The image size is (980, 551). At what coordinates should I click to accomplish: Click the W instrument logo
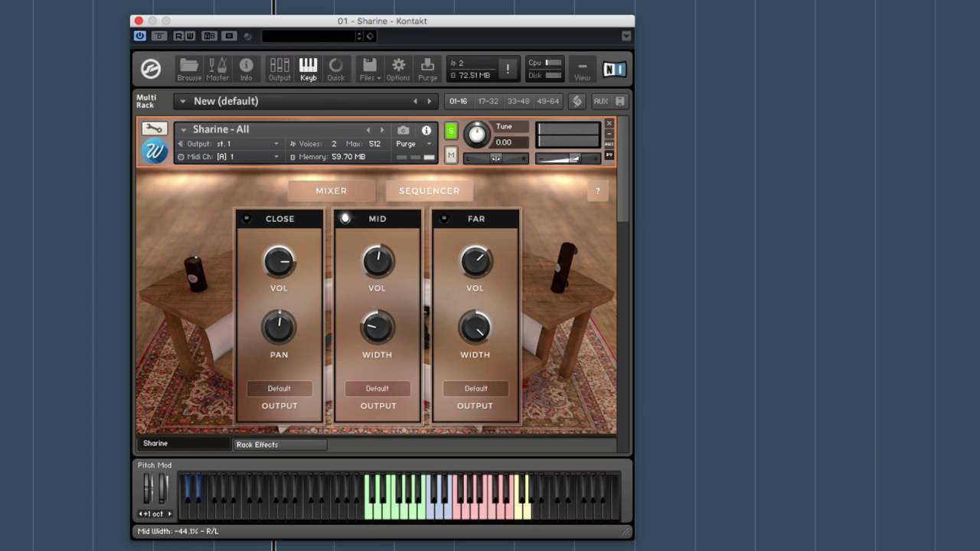(x=155, y=152)
